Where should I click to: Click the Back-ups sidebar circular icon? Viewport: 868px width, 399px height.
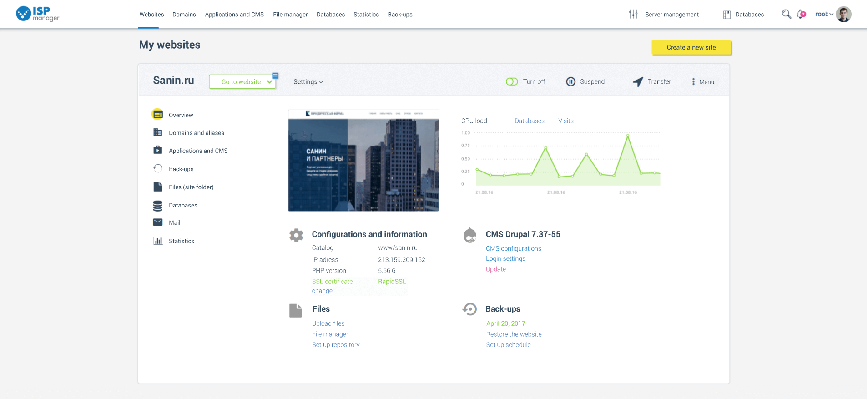158,168
